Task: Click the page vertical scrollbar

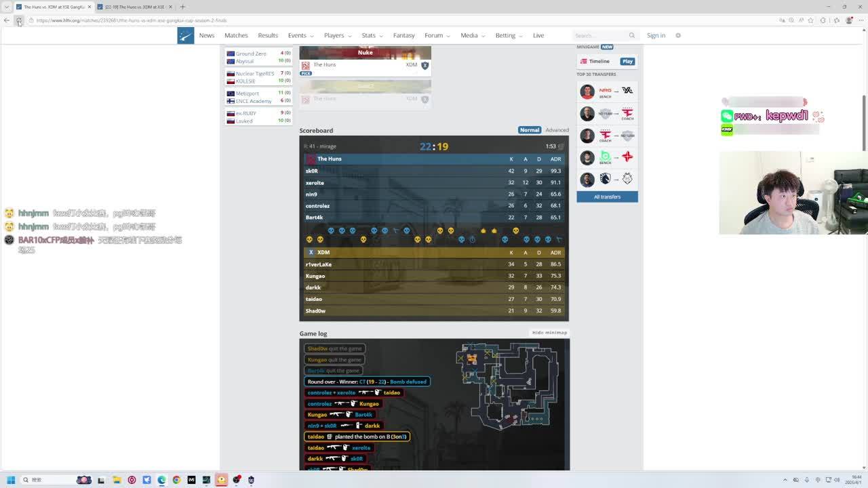Action: (864, 122)
